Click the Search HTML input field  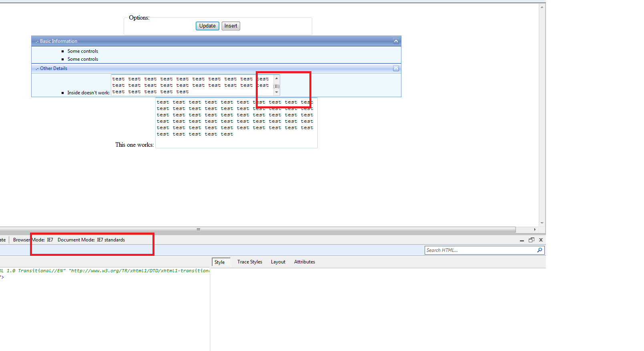coord(481,250)
